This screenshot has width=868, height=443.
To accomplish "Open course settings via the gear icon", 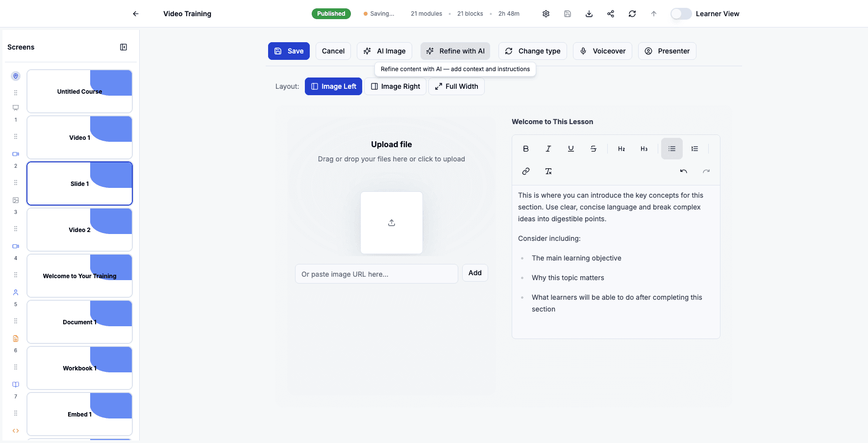I will coord(546,13).
